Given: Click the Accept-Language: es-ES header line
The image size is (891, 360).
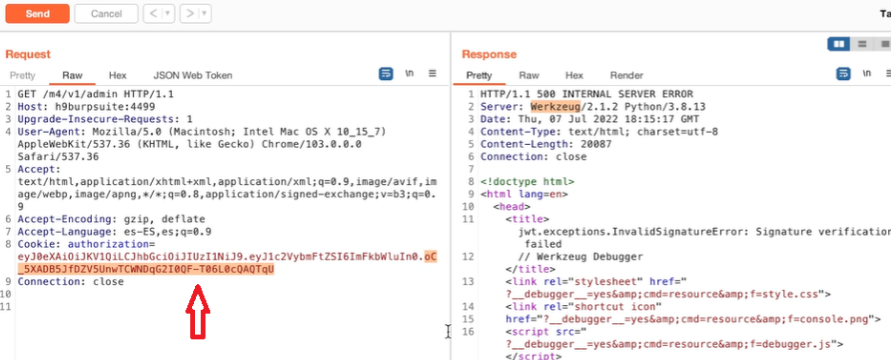Looking at the screenshot, I should [x=115, y=232].
